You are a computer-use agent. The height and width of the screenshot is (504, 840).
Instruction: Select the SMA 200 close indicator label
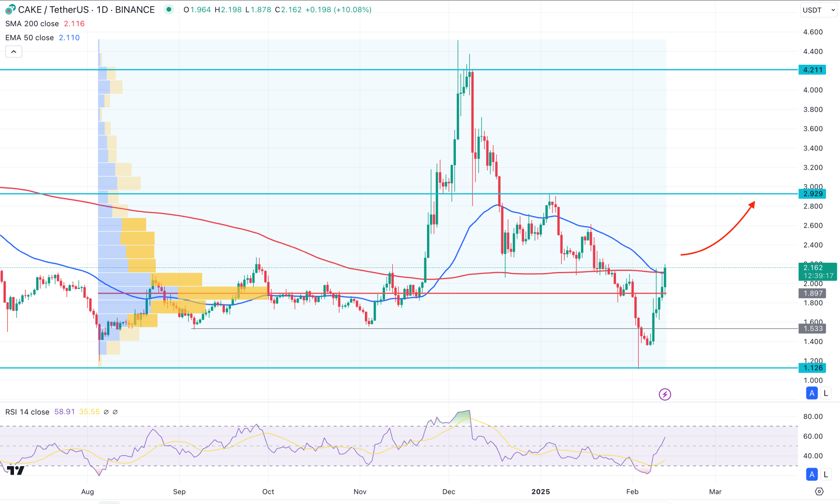coord(32,24)
